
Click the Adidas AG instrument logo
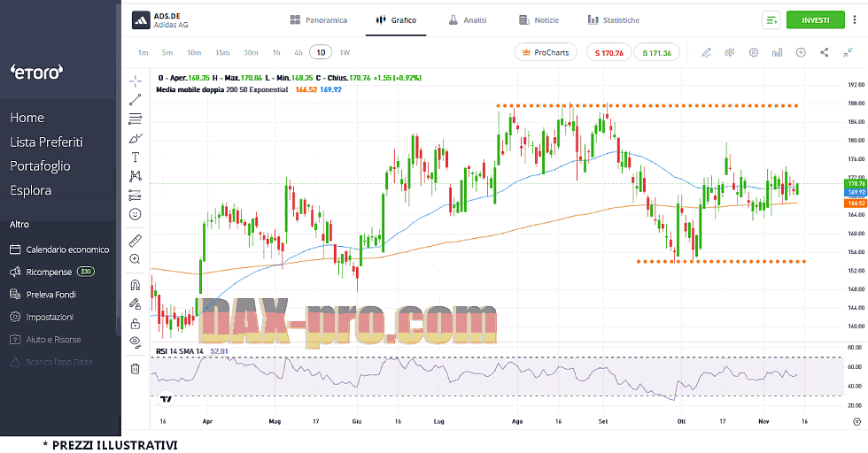(141, 20)
